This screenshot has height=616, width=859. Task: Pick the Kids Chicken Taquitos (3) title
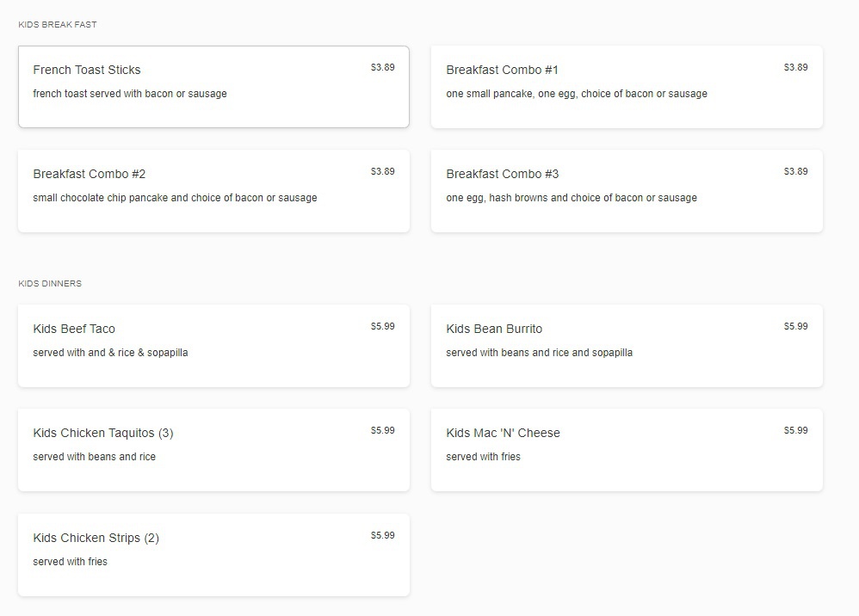103,433
